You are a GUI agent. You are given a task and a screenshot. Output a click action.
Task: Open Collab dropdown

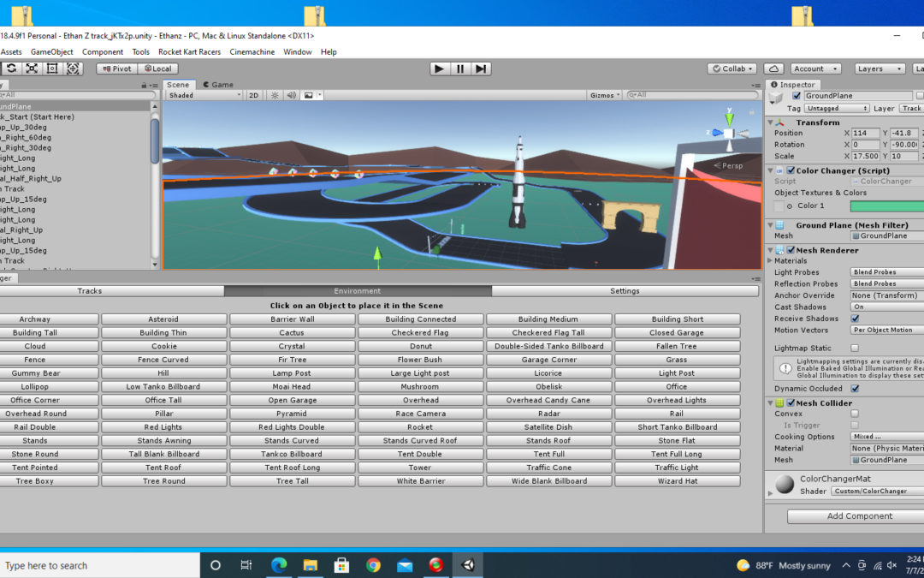point(731,69)
